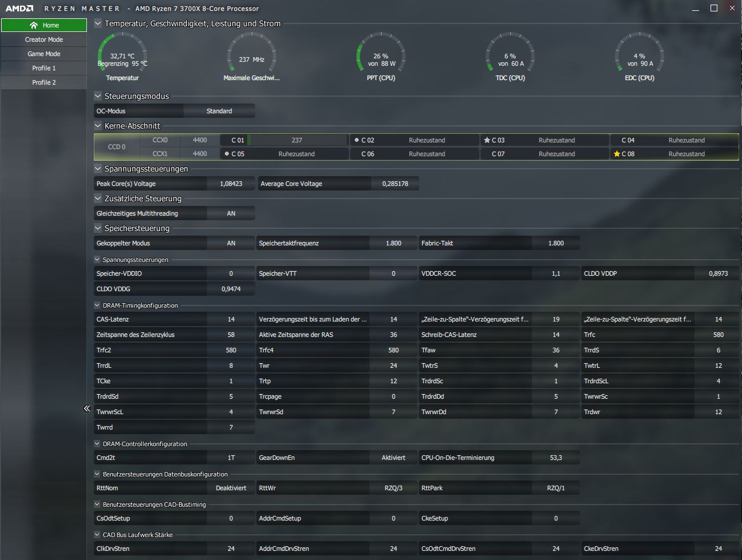Click the CPU-On-Die-Terminierung value 53,3

click(556, 458)
